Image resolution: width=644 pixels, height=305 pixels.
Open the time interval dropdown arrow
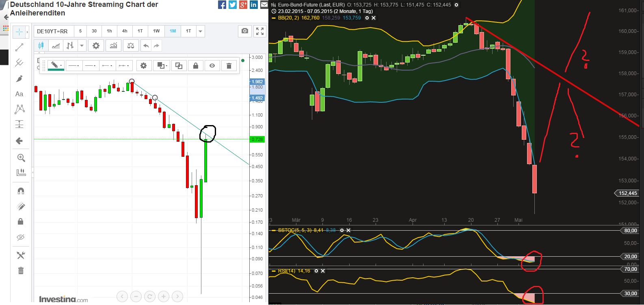[x=200, y=31]
